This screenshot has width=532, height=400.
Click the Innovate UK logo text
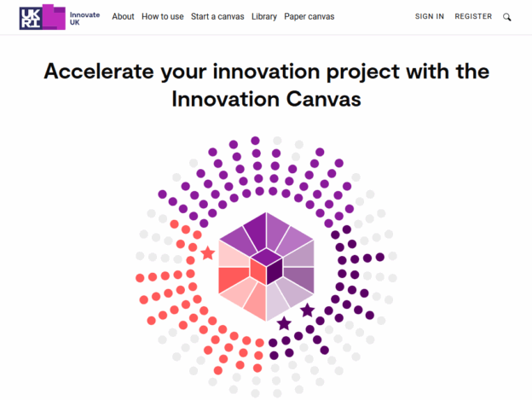point(84,18)
